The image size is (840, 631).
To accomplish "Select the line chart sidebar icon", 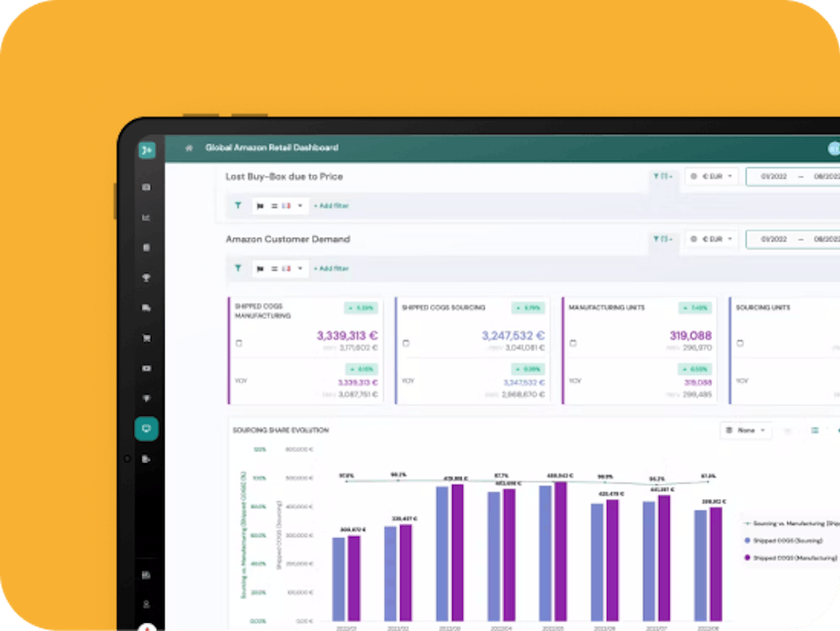I will [x=147, y=217].
